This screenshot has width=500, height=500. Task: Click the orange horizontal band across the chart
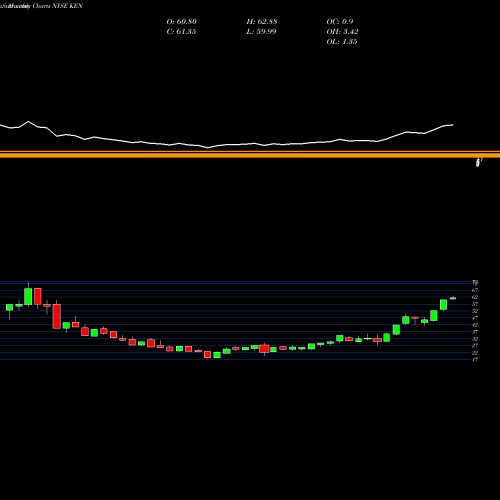(x=250, y=154)
